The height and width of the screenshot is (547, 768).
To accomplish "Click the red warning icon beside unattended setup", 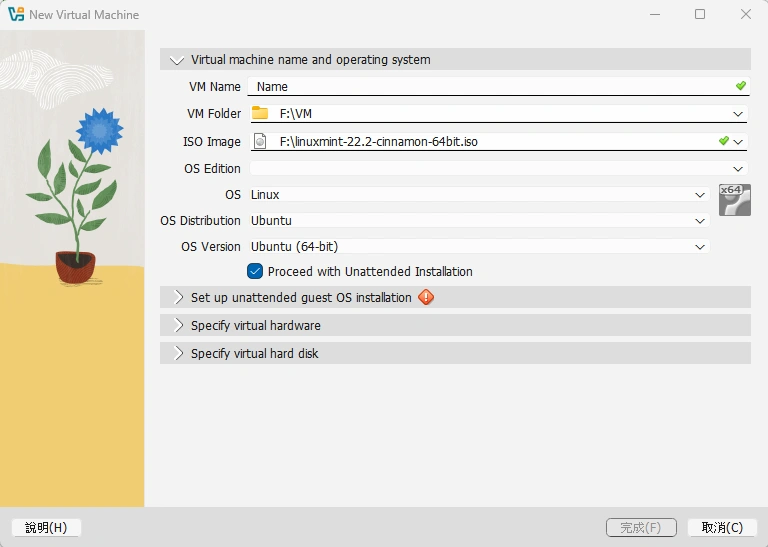I will (426, 297).
